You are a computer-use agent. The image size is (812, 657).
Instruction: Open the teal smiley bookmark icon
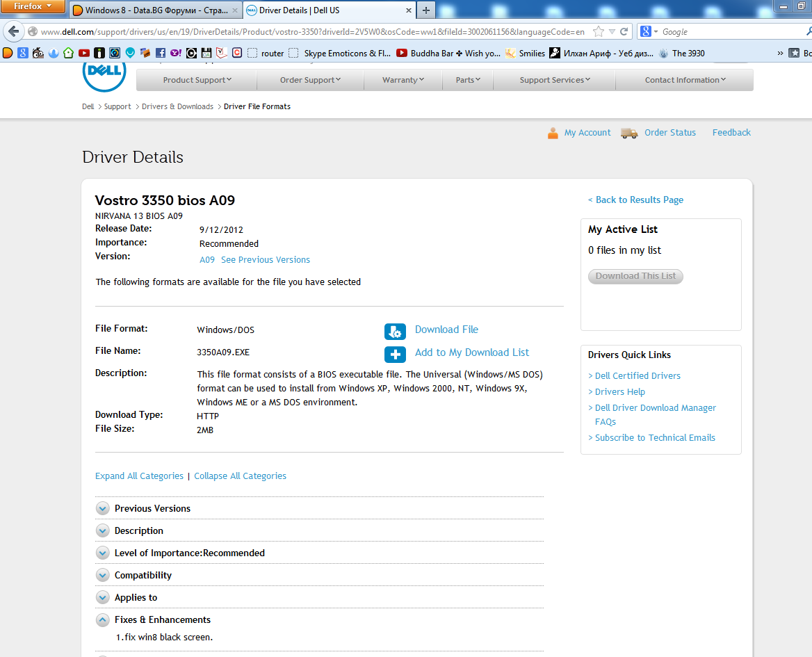pos(130,53)
